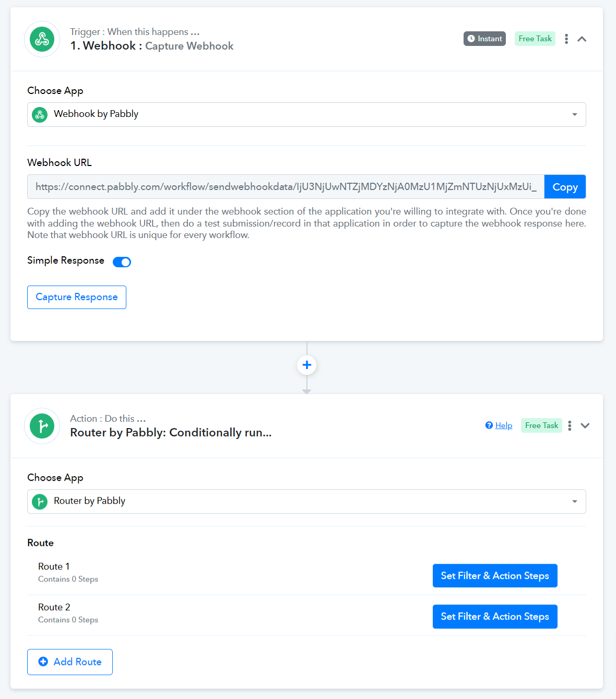Set Filter & Action Steps for Route 1

tap(495, 576)
